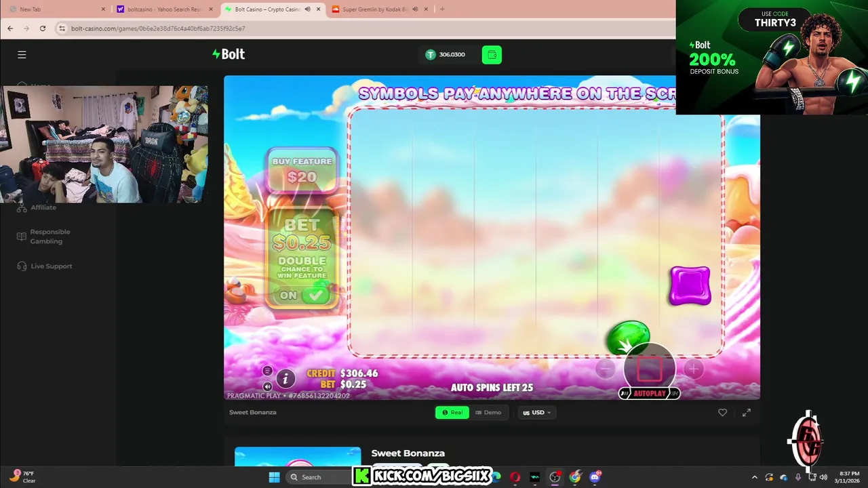Viewport: 868px width, 488px height.
Task: Click the Sweet Bonanza heading
Action: click(408, 453)
